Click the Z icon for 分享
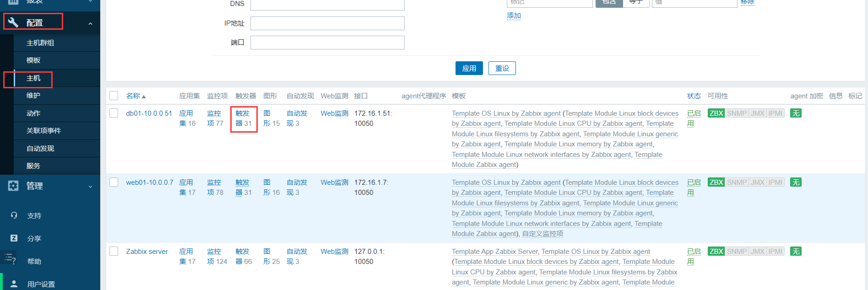Screen dimensions: 868x290 (x=14, y=238)
